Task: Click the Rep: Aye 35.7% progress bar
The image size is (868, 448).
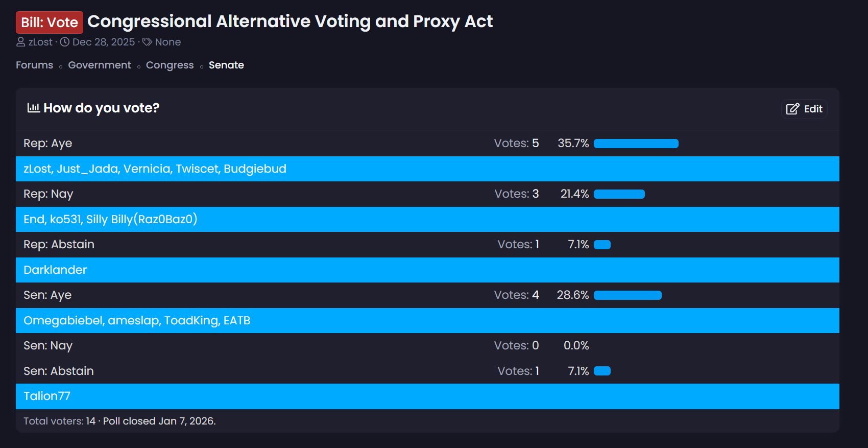Action: pos(636,144)
